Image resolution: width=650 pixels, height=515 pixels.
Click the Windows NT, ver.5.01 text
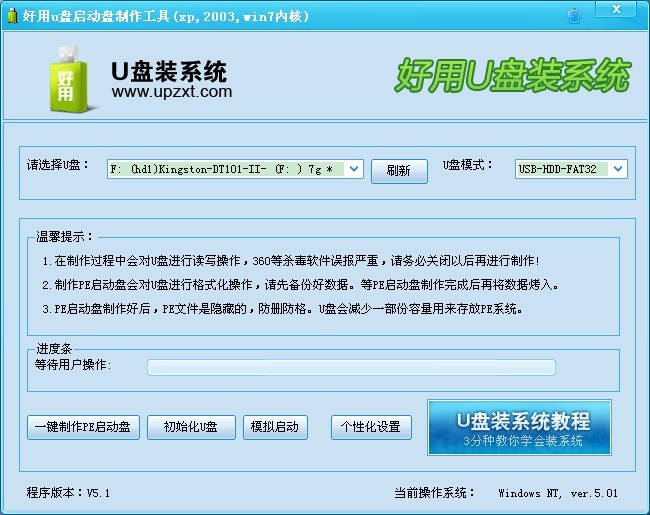[x=558, y=493]
